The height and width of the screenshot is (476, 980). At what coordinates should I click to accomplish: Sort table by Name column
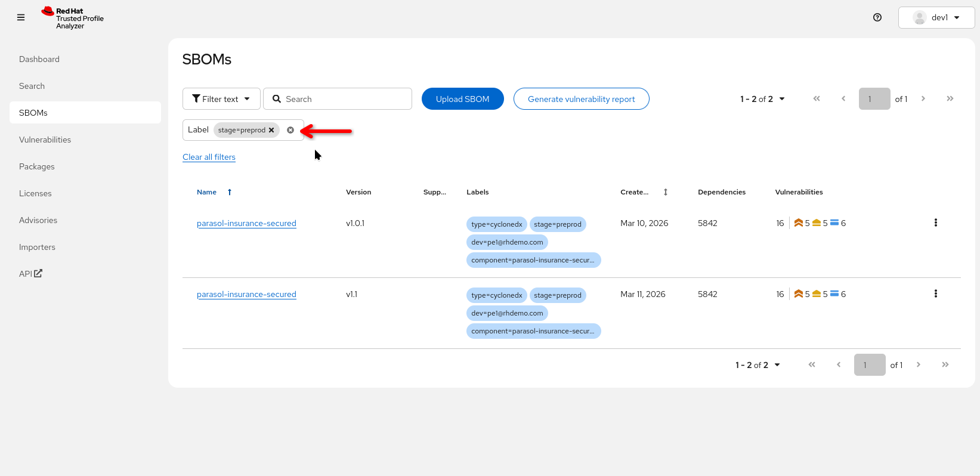214,192
